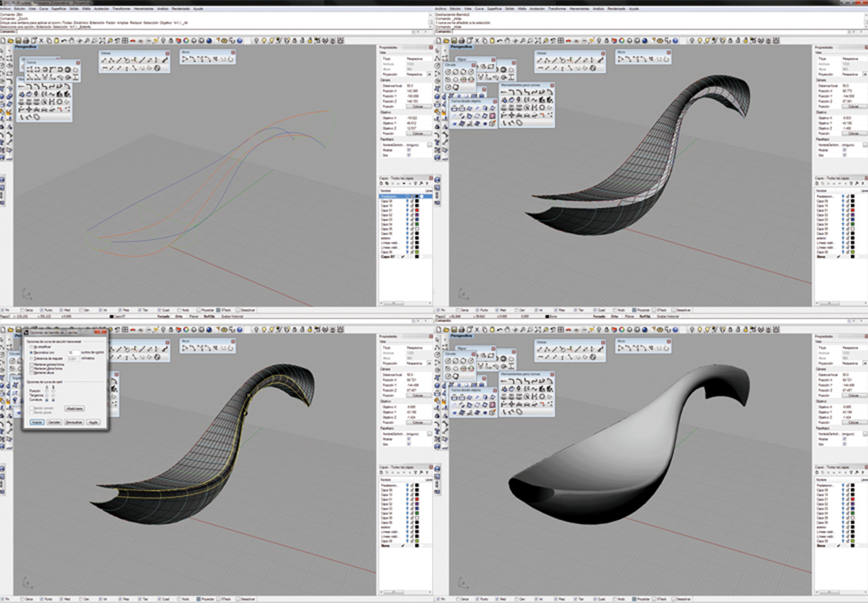Viewport: 868px width, 603px height.
Task: Click blue render sphere icon above the curves viewport
Action: click(x=209, y=41)
